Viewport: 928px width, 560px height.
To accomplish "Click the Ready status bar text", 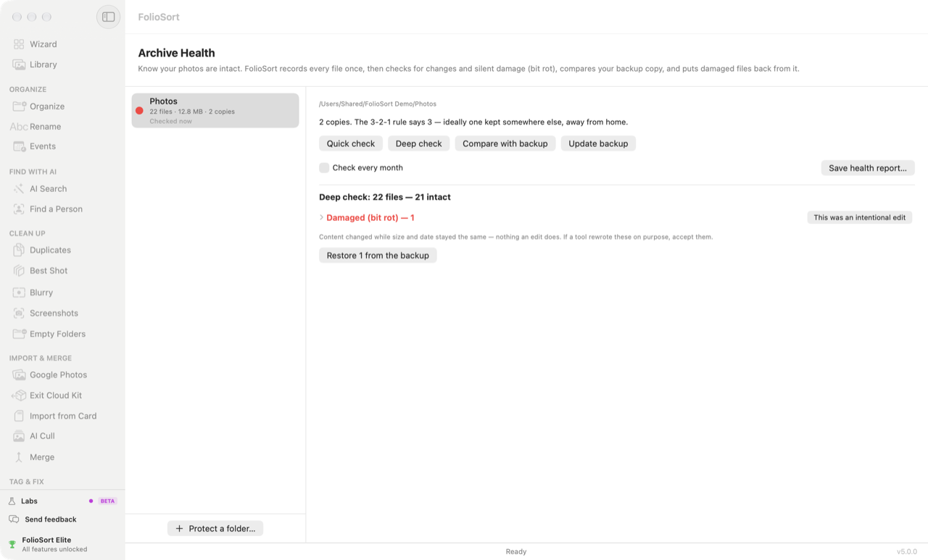I will [516, 552].
